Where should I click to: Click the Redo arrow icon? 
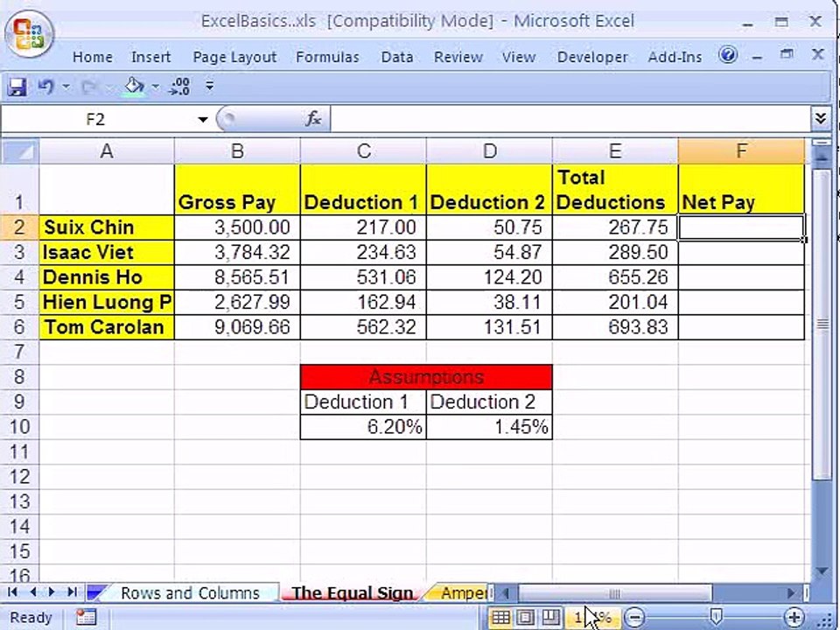[89, 87]
